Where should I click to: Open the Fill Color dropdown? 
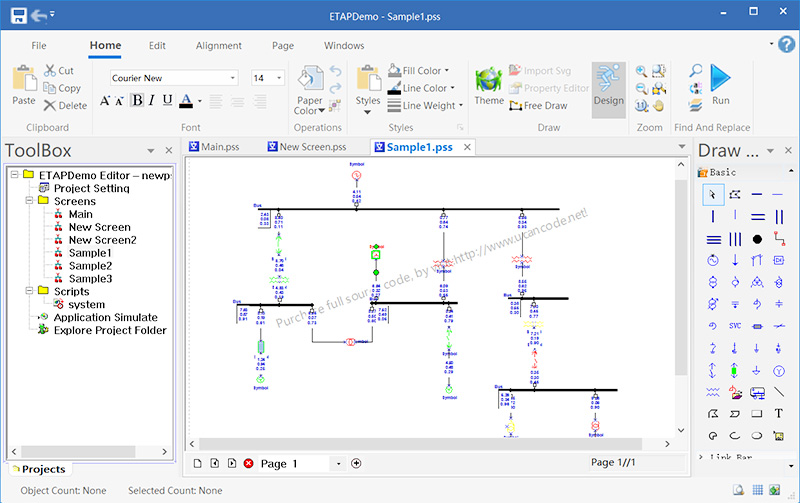coord(447,70)
